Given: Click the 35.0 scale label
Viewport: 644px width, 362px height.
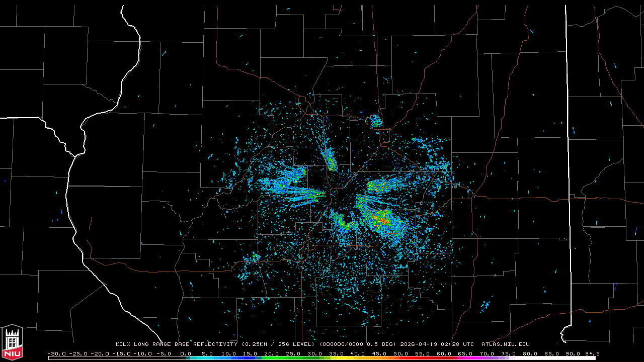Looking at the screenshot, I should pos(336,353).
